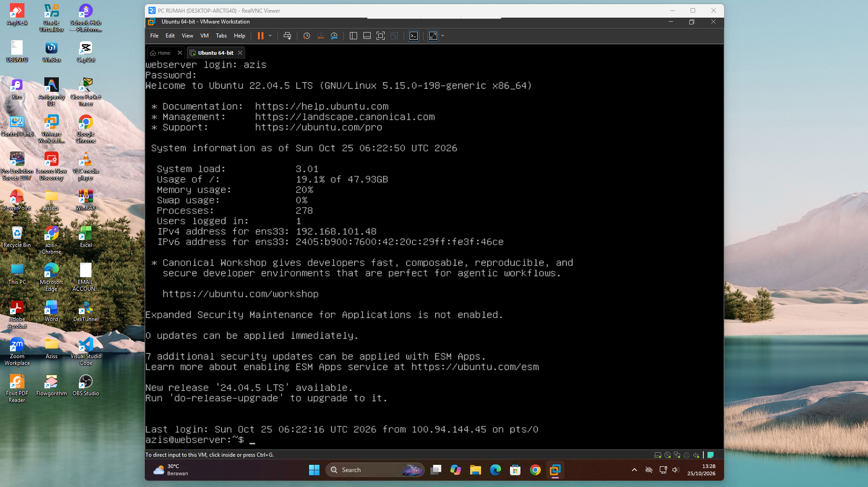Take a snapshot of this virtual machine
The height and width of the screenshot is (487, 868).
[307, 36]
